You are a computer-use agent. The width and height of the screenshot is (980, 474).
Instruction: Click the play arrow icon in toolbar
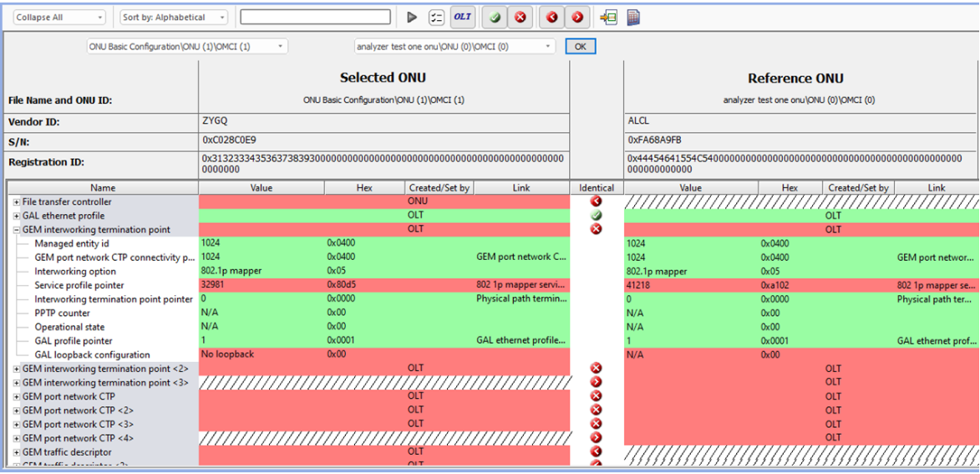point(412,17)
